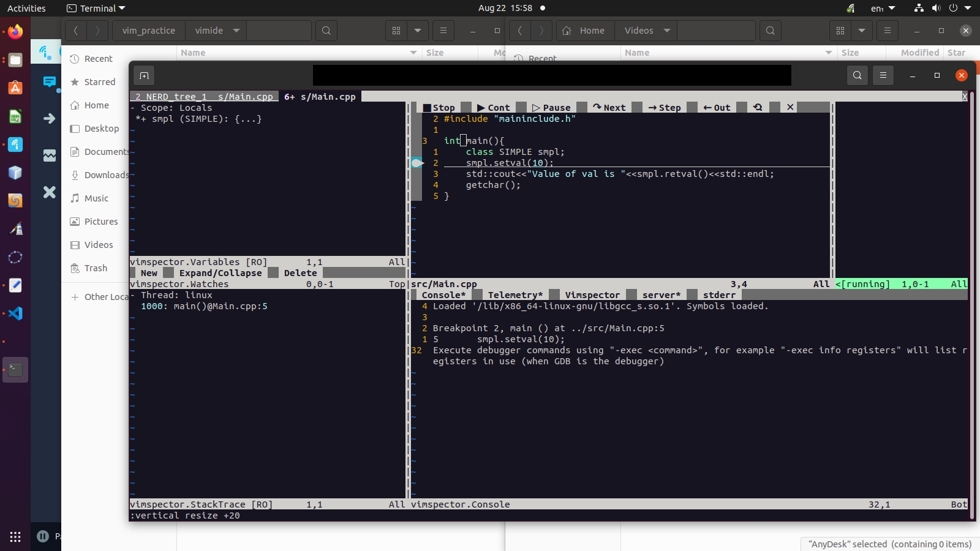
Task: Pause the running debug session
Action: click(551, 107)
